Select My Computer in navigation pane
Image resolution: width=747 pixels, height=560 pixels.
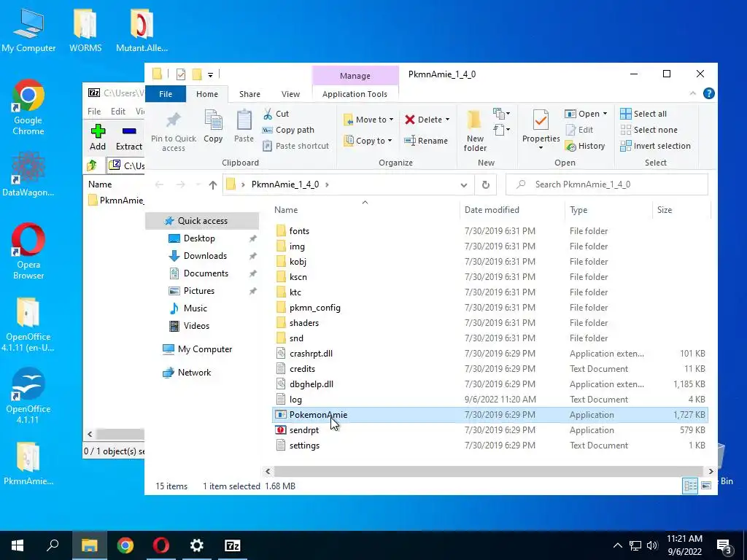tap(205, 349)
